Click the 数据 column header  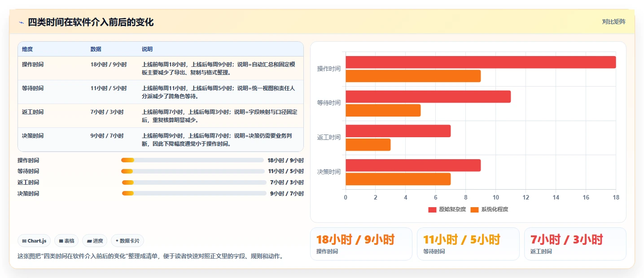coord(96,49)
